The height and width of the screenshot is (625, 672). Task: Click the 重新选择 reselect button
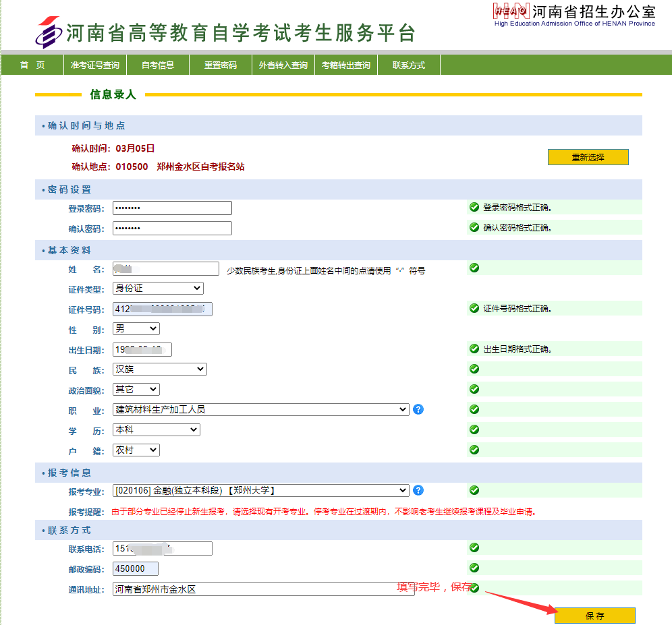tap(588, 157)
